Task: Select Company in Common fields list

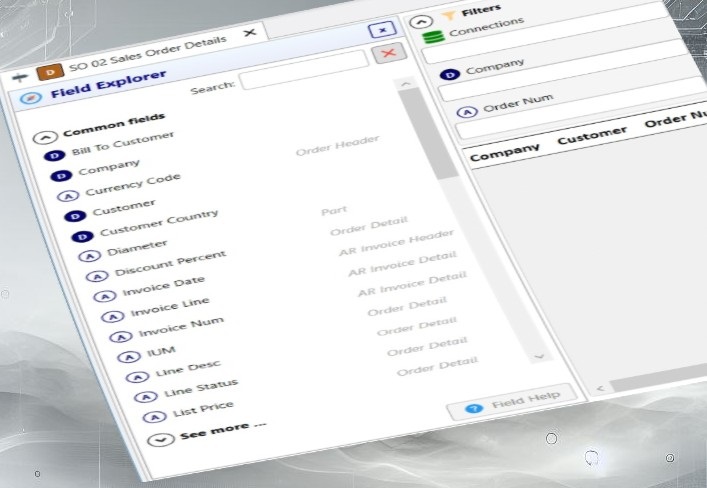Action: click(109, 167)
